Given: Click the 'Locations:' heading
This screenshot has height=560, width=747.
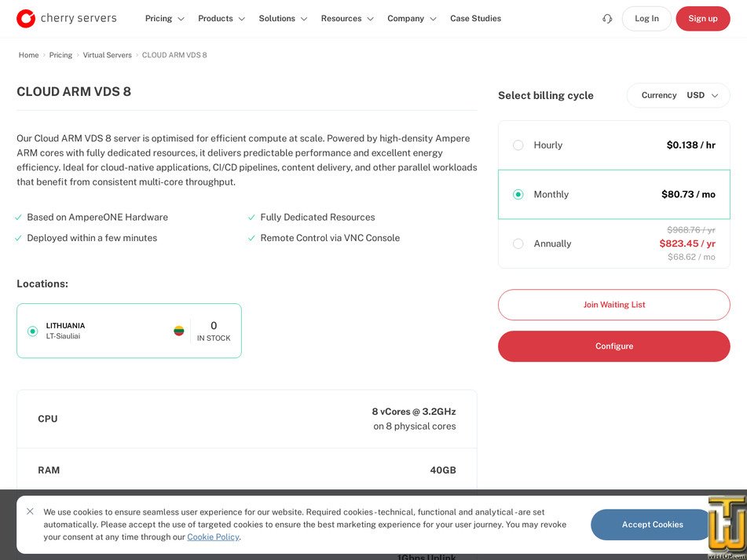Looking at the screenshot, I should tap(42, 284).
